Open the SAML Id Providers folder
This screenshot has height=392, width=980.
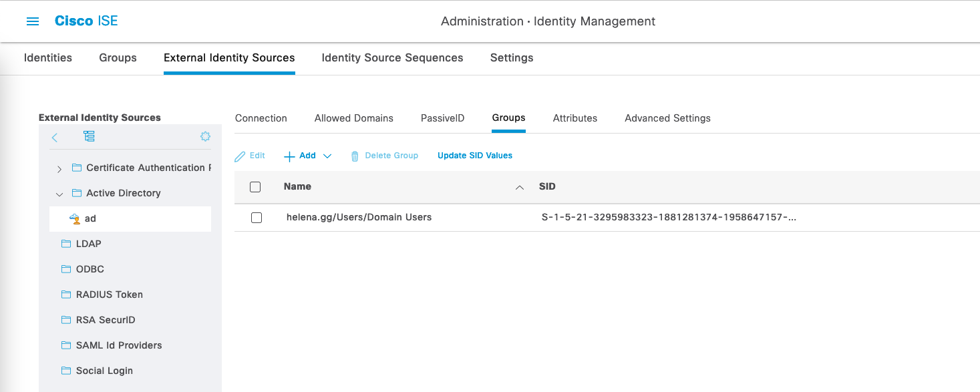coord(65,345)
